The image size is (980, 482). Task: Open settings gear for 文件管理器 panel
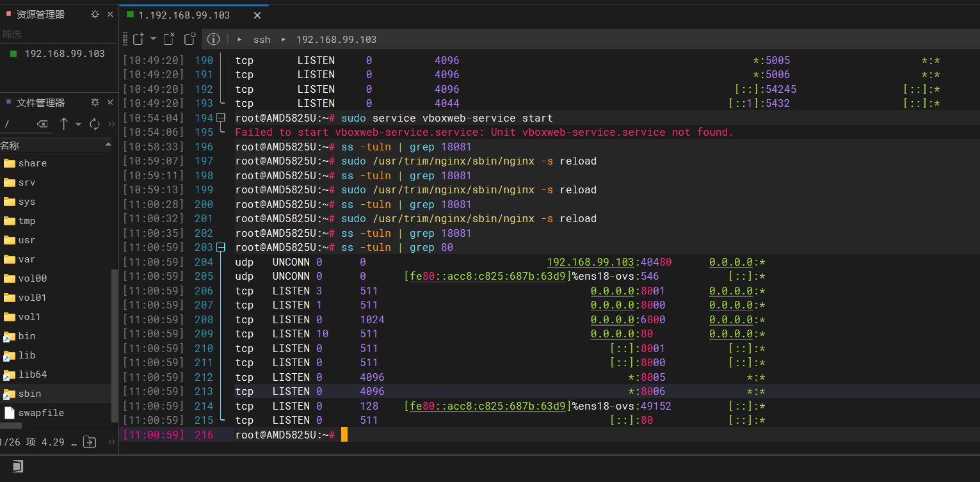[95, 102]
